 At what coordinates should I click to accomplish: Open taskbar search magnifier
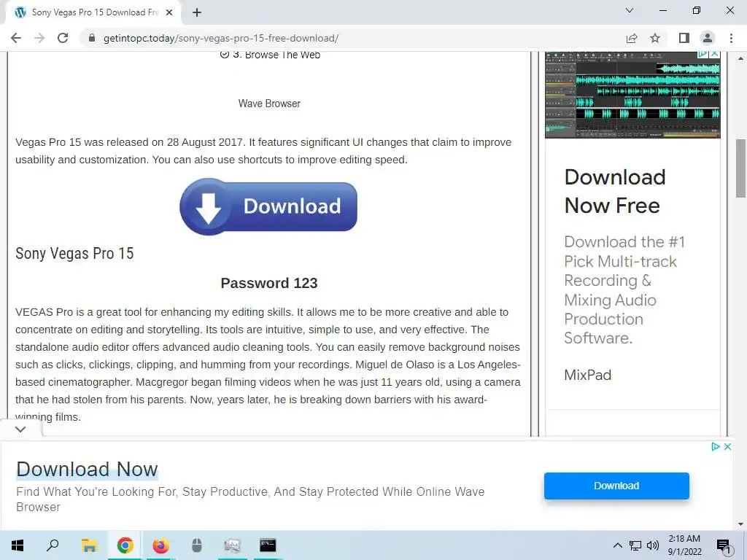point(53,545)
